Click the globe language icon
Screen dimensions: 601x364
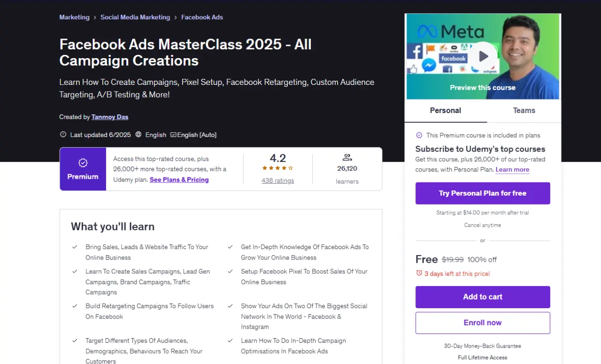[139, 135]
